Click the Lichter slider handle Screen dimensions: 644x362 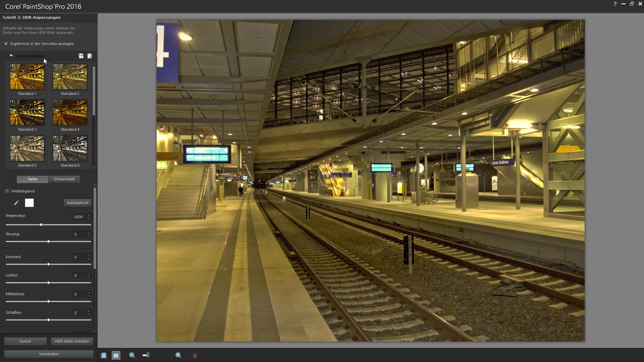[49, 283]
